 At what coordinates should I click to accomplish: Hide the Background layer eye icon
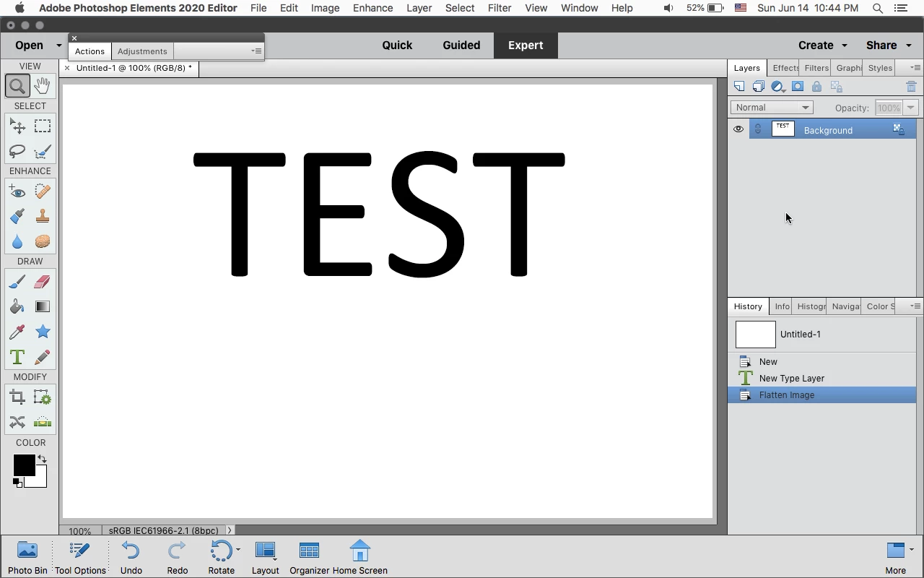click(x=738, y=129)
